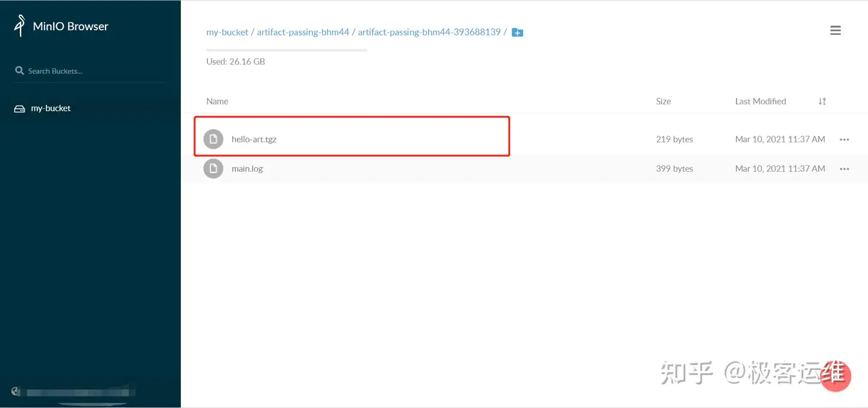Screen dimensions: 868x408
Task: Click the globe icon at the sidebar bottom
Action: pyautogui.click(x=16, y=392)
